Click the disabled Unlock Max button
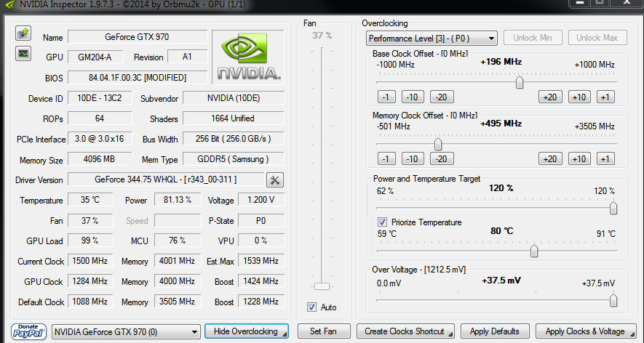The width and height of the screenshot is (644, 343). [597, 38]
